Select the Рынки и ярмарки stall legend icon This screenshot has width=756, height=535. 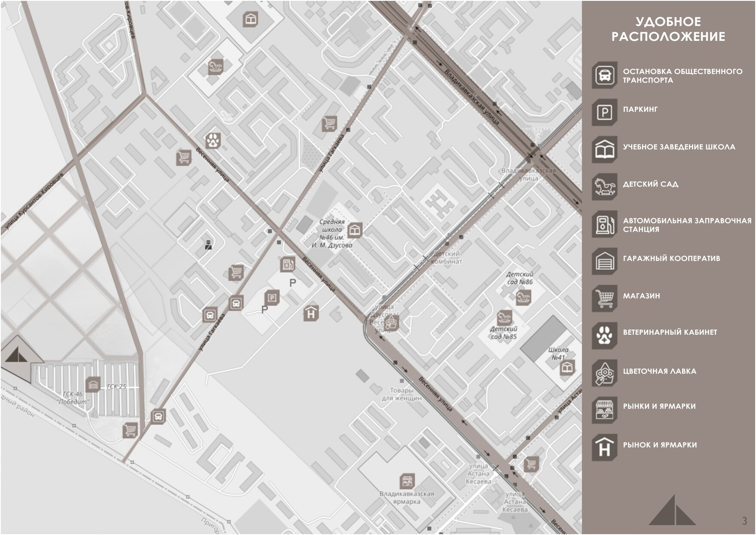(604, 410)
